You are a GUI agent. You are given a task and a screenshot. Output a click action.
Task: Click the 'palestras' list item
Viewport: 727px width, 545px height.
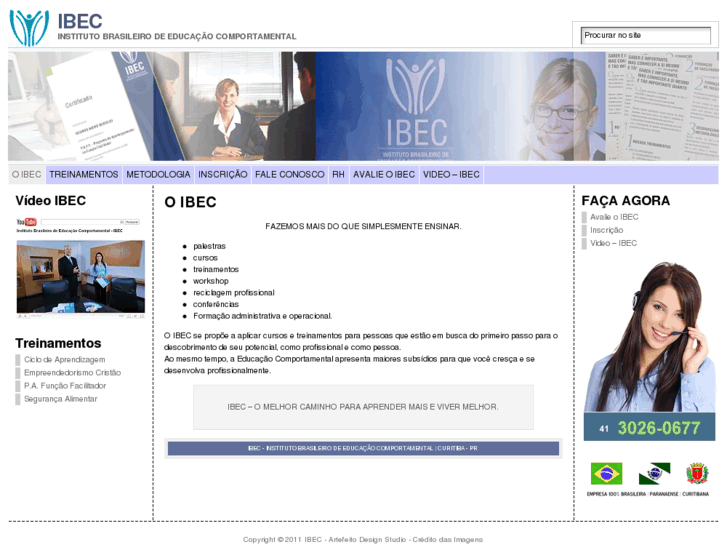[x=209, y=246]
